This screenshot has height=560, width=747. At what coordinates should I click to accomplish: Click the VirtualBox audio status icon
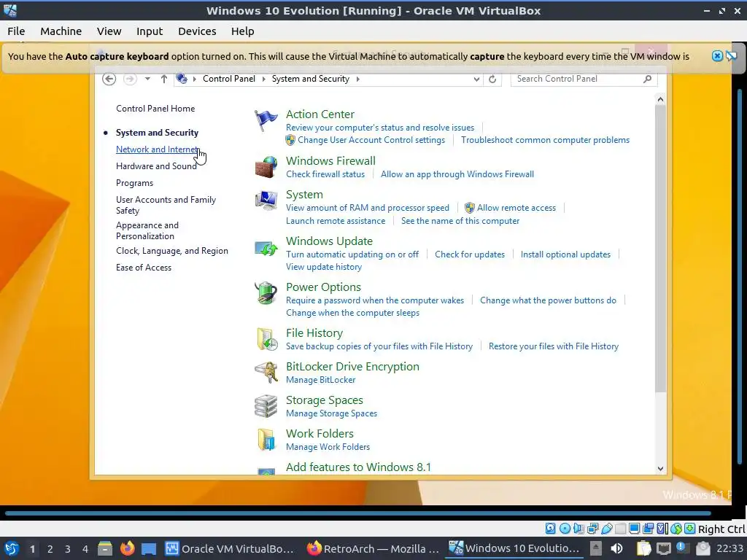coord(578,528)
